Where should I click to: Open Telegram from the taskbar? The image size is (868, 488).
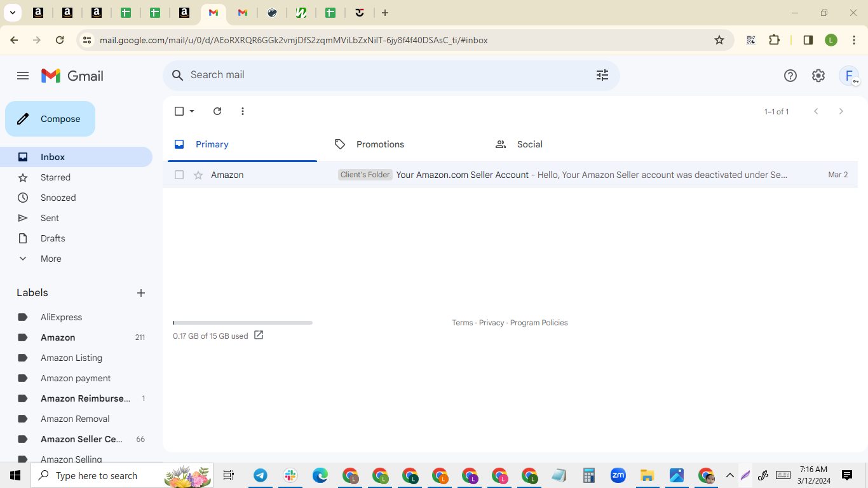click(x=261, y=475)
